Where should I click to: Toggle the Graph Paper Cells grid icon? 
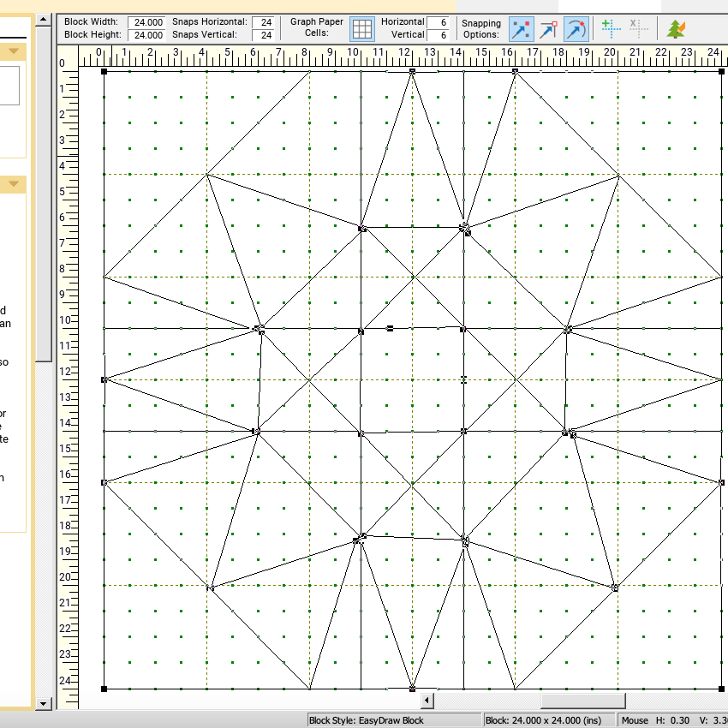coord(362,29)
